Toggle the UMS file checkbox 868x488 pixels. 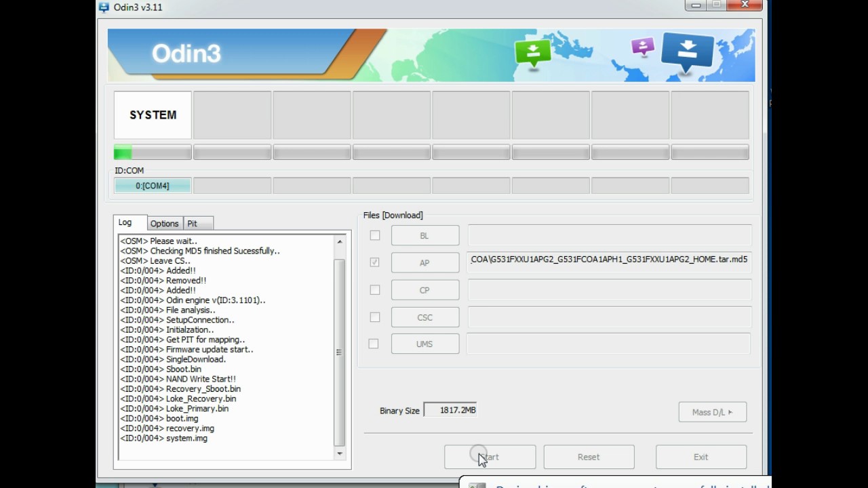click(374, 344)
